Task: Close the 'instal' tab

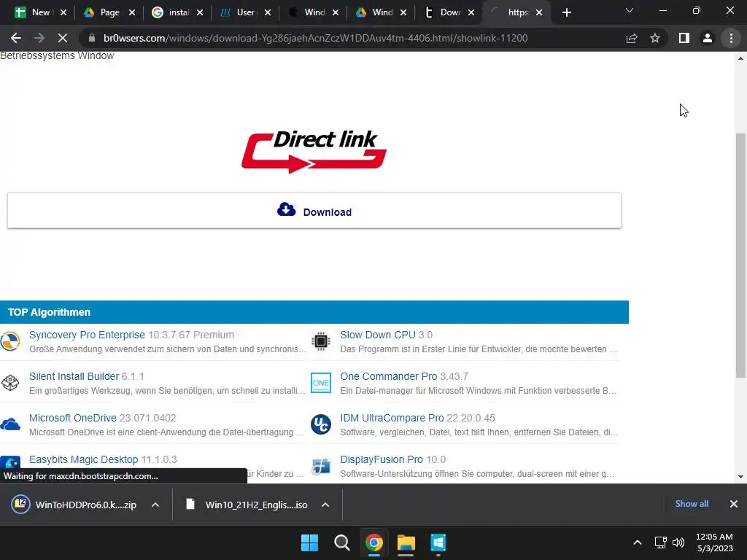Action: 200,12
